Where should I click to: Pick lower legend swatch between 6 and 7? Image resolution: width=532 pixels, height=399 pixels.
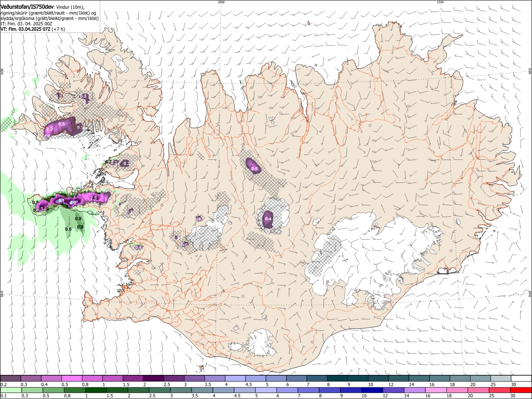click(286, 390)
